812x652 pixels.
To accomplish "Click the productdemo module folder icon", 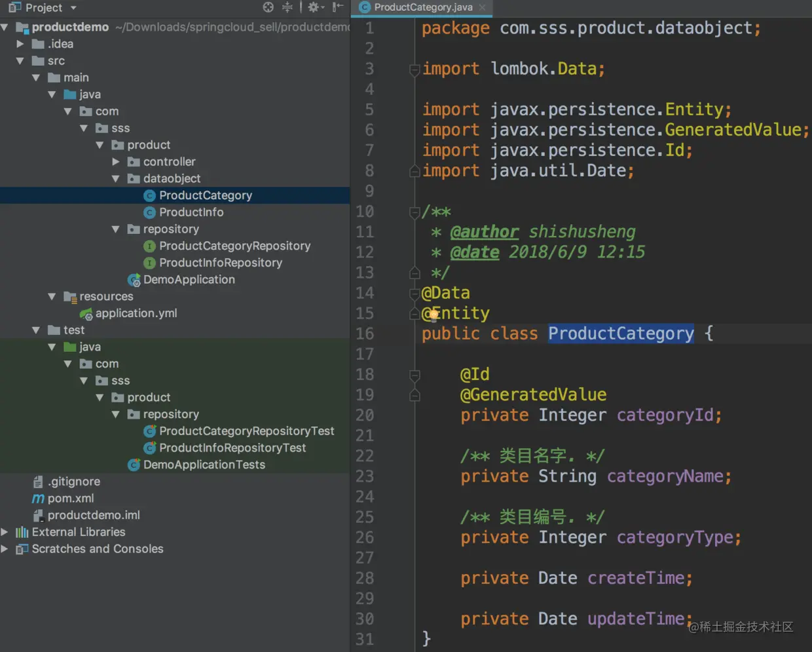I will click(22, 28).
